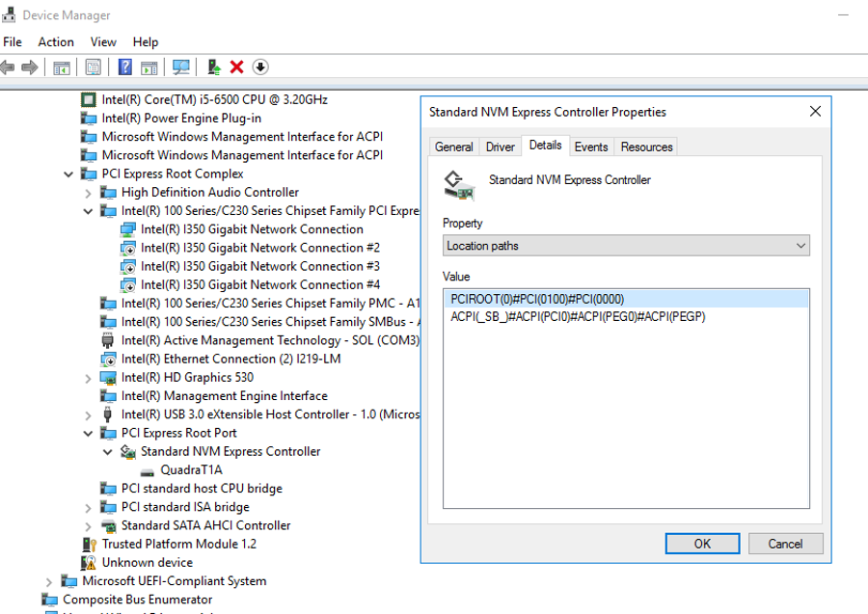
Task: Click the Intel Core i5-6500 CPU icon
Action: 89,99
